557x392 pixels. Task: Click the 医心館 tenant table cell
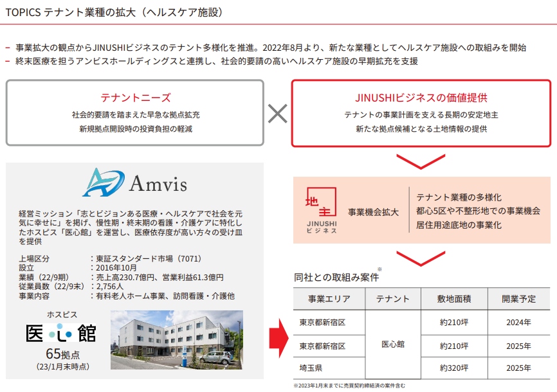393,344
